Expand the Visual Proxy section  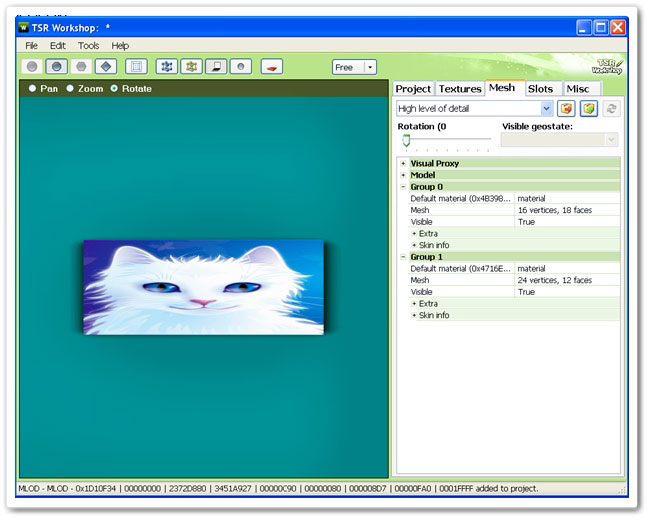click(x=403, y=163)
